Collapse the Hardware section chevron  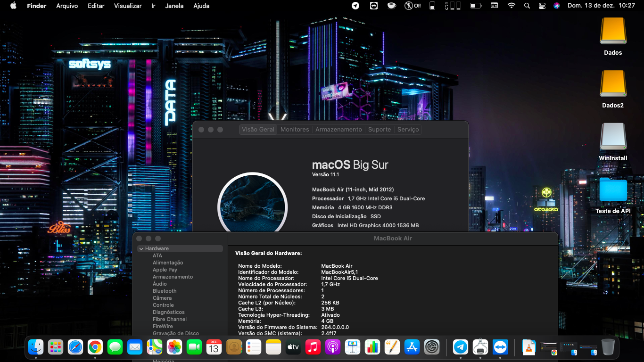[x=141, y=248]
